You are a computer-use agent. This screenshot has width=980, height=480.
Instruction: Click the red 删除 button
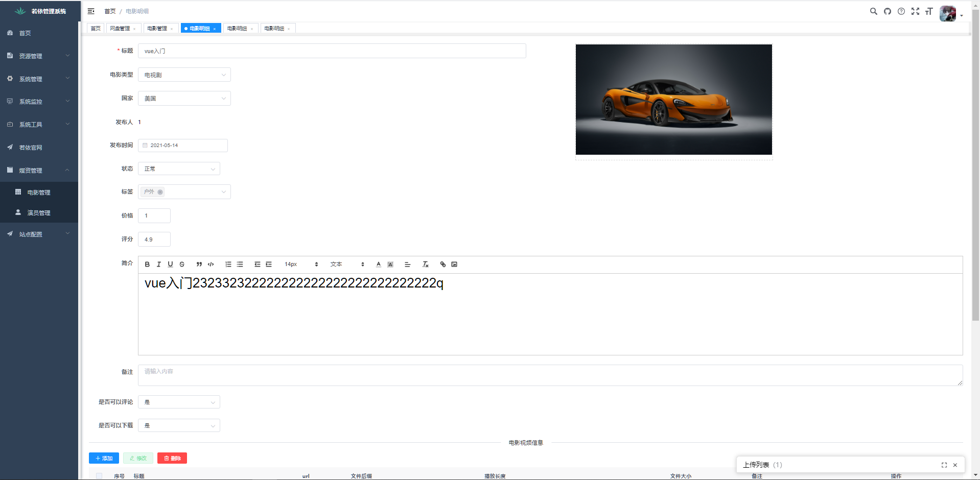click(172, 458)
